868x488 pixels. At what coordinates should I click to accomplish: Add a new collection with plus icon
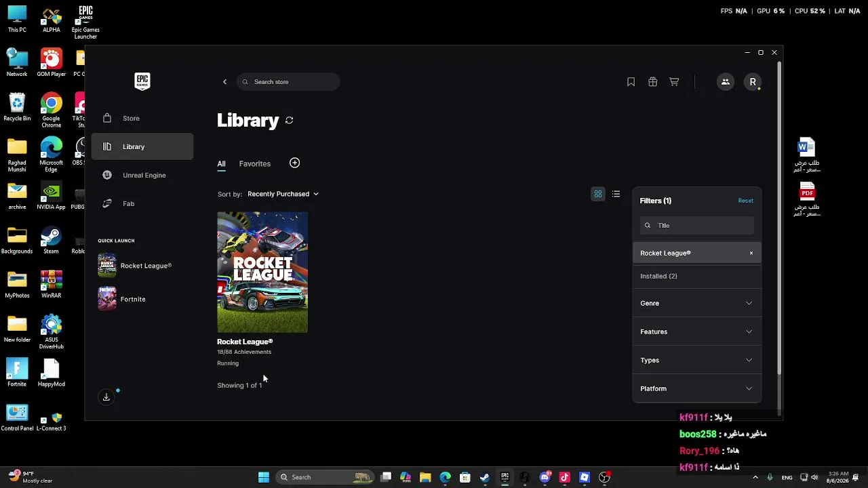tap(294, 163)
